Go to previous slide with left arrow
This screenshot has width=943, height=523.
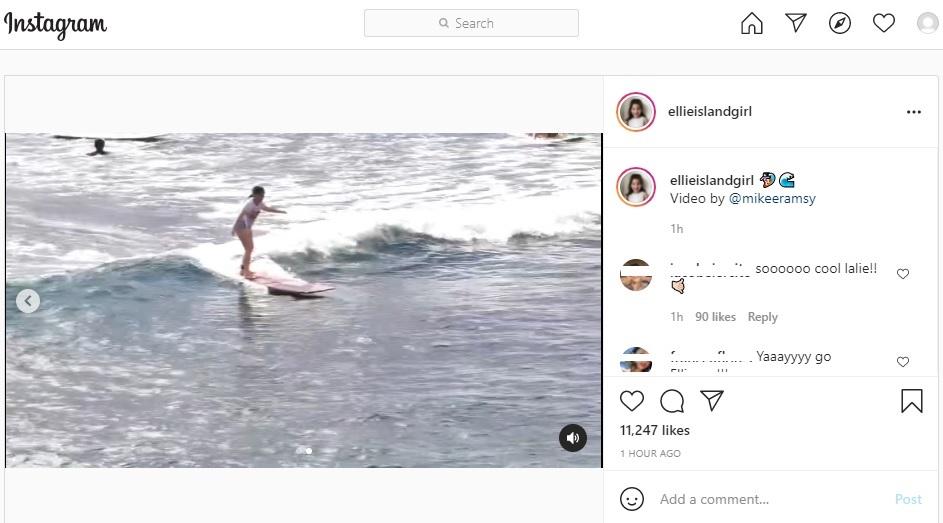click(x=28, y=301)
